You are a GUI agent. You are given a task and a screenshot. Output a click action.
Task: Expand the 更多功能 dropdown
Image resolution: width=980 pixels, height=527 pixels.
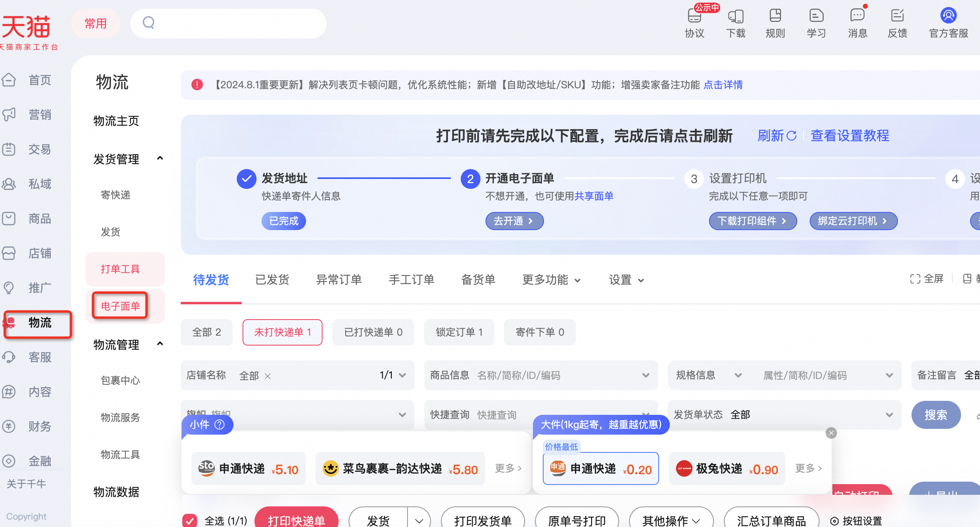[x=551, y=280]
